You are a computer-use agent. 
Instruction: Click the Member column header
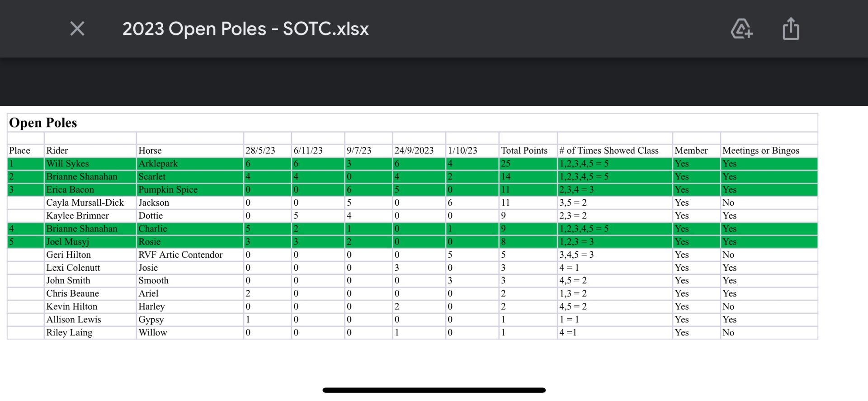696,151
